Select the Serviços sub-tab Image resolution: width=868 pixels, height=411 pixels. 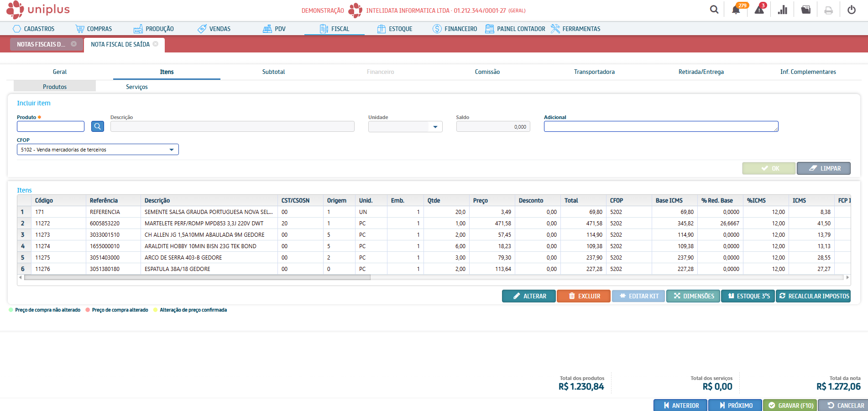tap(137, 87)
